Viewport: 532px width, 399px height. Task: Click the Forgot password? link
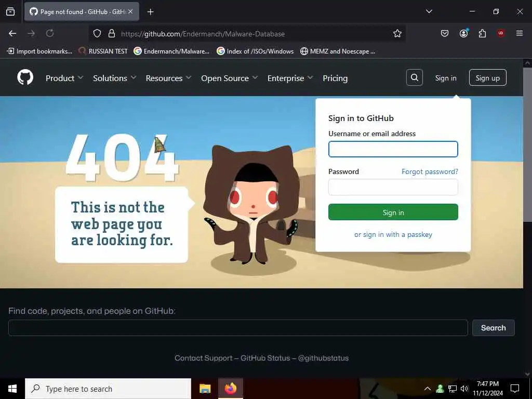(x=430, y=171)
